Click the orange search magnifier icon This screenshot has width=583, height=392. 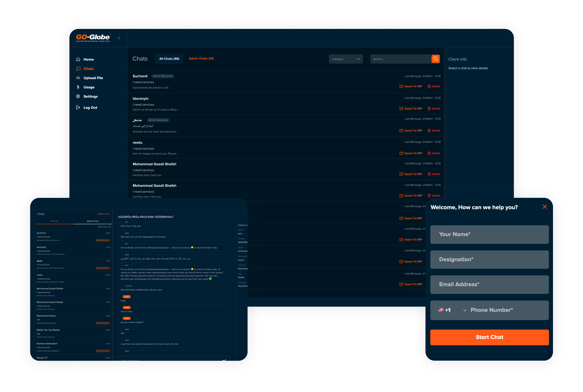(435, 59)
